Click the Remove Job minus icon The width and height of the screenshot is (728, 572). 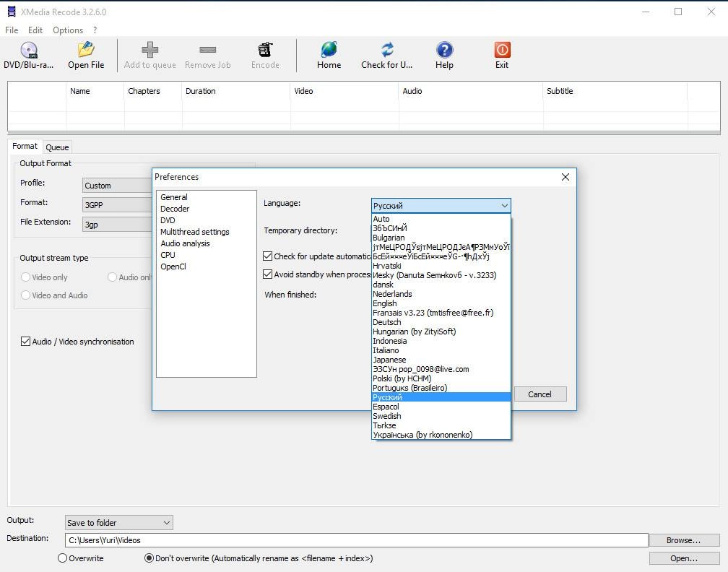click(x=207, y=50)
